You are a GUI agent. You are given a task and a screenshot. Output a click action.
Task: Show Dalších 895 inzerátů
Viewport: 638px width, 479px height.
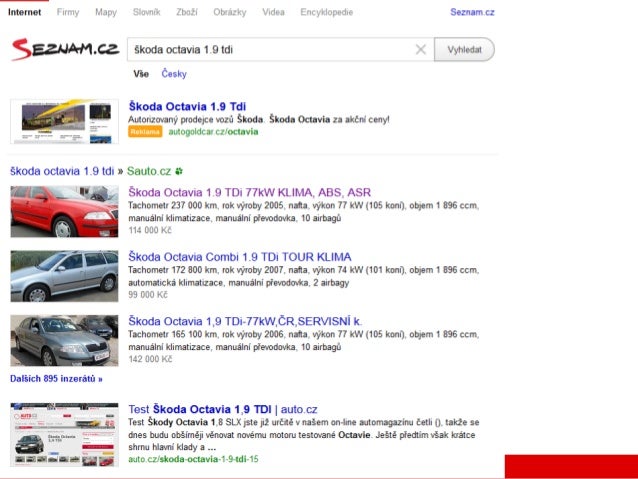pyautogui.click(x=56, y=379)
